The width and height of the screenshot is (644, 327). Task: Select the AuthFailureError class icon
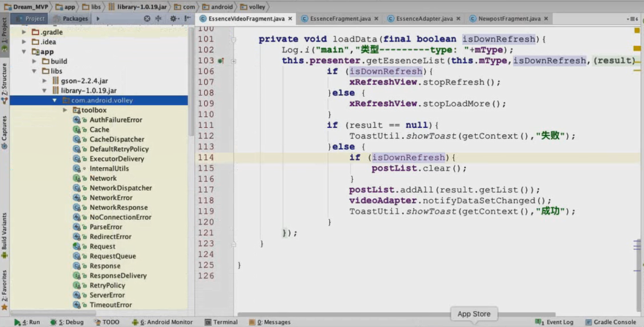pyautogui.click(x=77, y=120)
